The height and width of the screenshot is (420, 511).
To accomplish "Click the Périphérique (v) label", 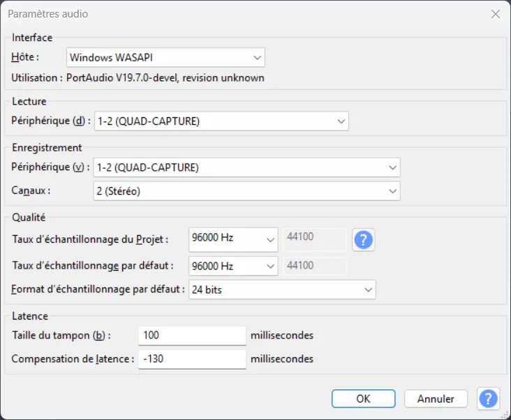I will (x=50, y=167).
